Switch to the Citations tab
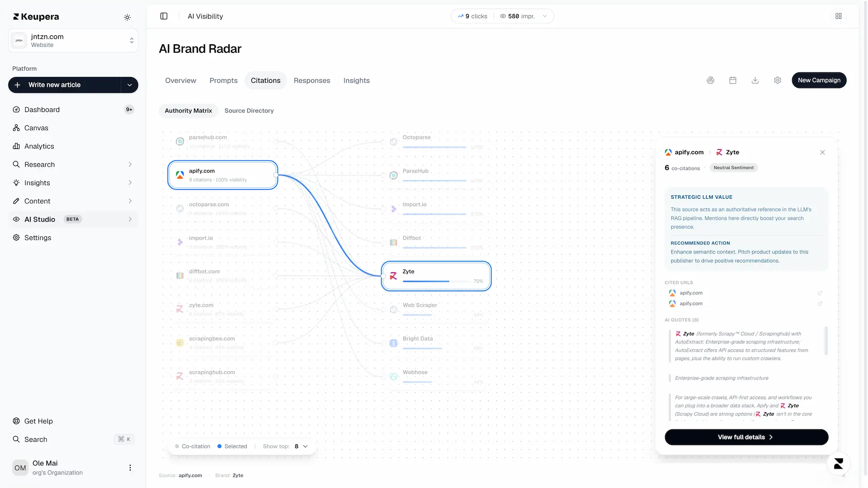868x488 pixels. coord(265,80)
